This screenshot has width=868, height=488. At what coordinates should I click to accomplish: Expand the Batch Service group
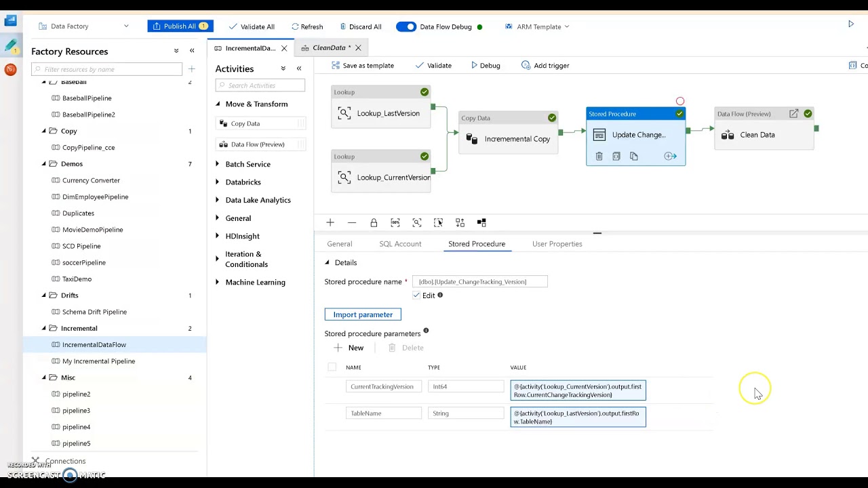[x=218, y=164]
